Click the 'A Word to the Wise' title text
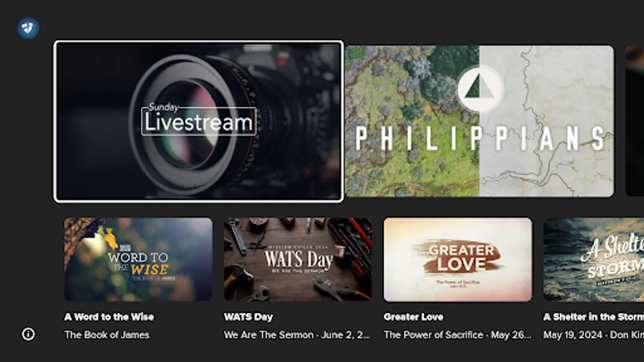644x362 pixels. coord(109,317)
